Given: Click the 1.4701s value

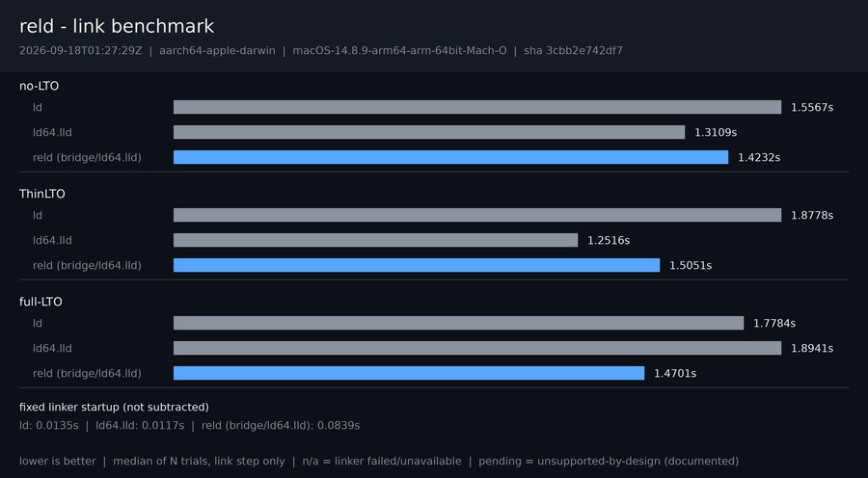Looking at the screenshot, I should [675, 374].
